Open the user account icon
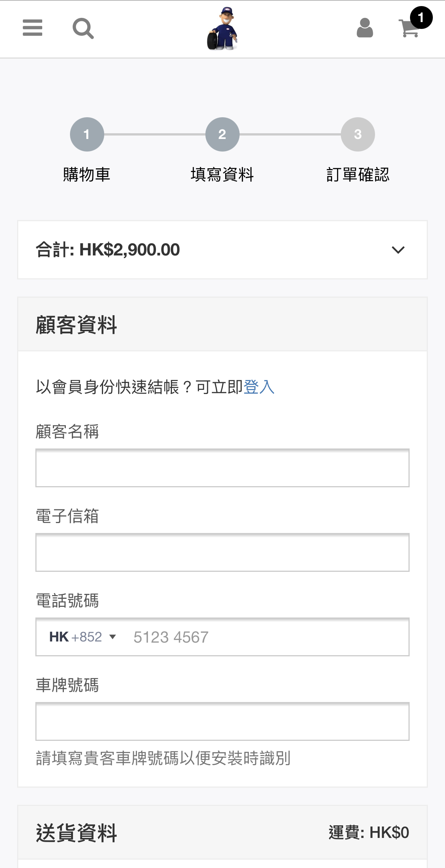 (365, 28)
